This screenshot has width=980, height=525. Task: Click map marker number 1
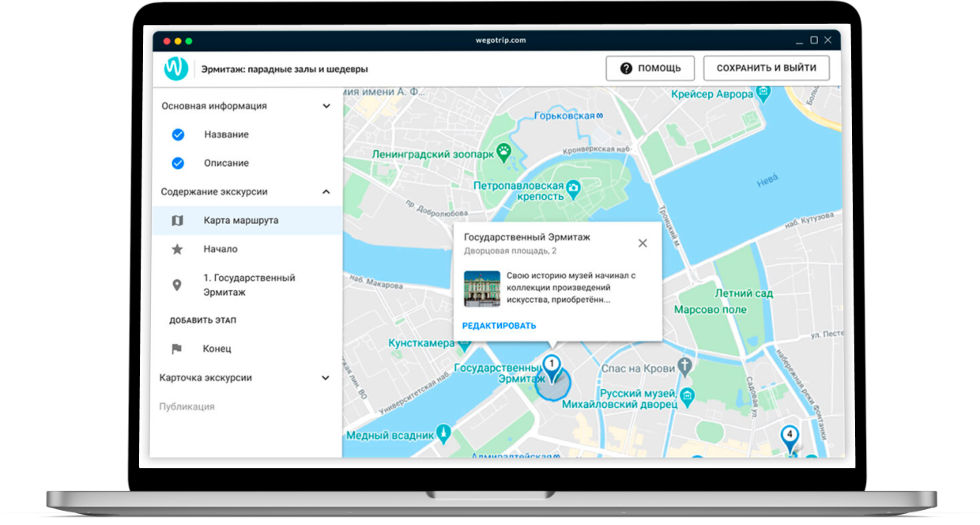pos(552,366)
